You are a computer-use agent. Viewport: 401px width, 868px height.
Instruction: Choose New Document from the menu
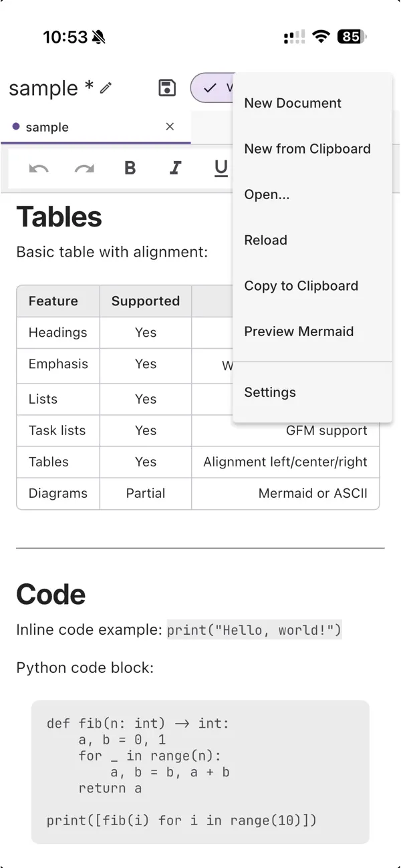point(293,103)
